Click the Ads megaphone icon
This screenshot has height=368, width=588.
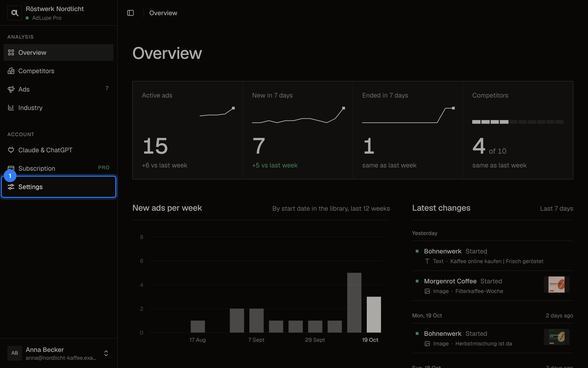click(11, 89)
